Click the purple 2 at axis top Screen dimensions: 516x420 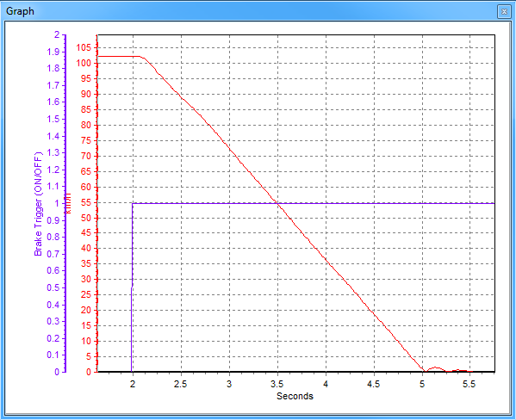(x=57, y=35)
